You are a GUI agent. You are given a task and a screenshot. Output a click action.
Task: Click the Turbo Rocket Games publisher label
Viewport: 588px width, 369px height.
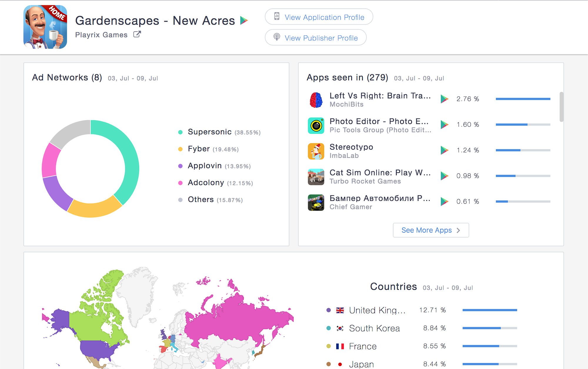(x=365, y=181)
